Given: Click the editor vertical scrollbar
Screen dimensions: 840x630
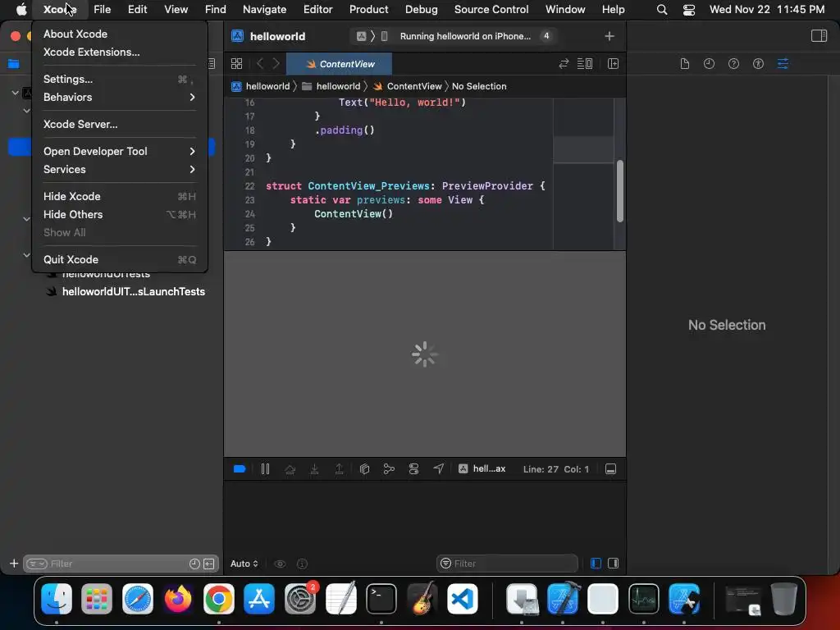Looking at the screenshot, I should point(620,190).
